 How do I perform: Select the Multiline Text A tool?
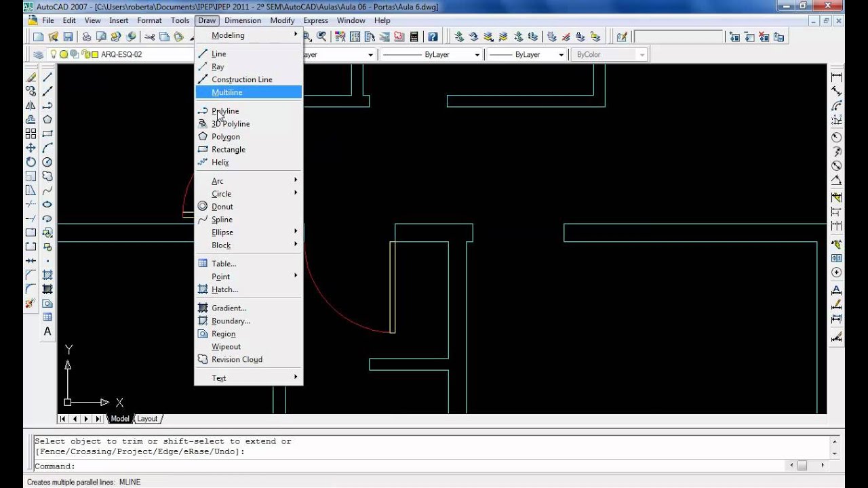tap(47, 331)
